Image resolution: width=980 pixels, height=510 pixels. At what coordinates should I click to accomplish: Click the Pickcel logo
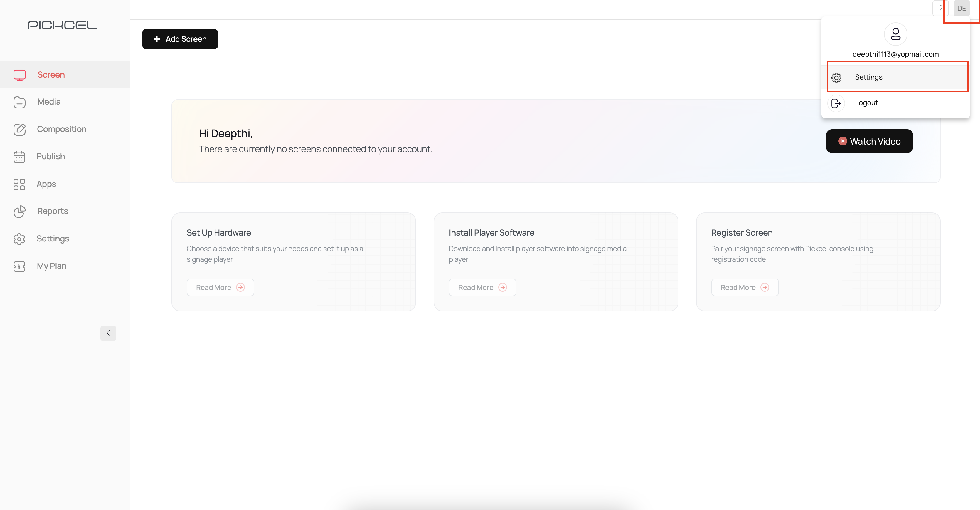pyautogui.click(x=63, y=25)
